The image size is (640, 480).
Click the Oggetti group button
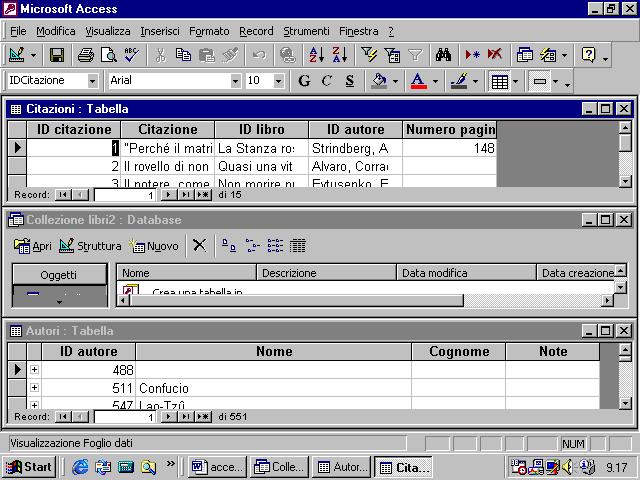[x=59, y=274]
